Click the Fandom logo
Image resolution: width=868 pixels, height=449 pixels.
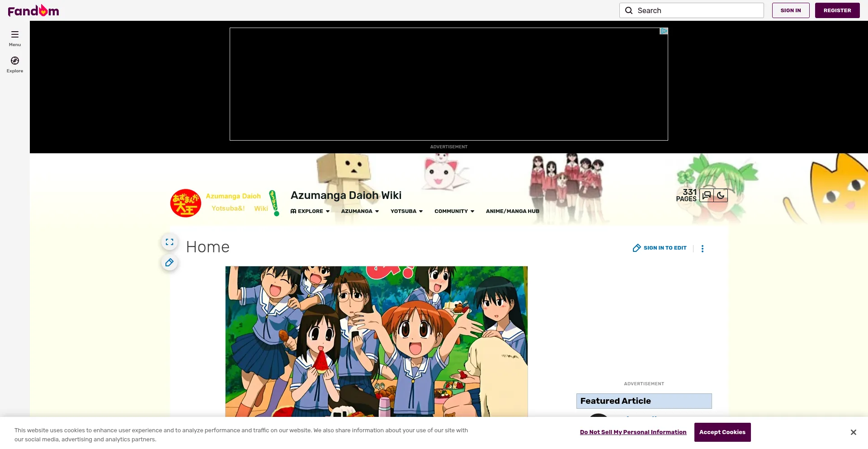click(33, 10)
